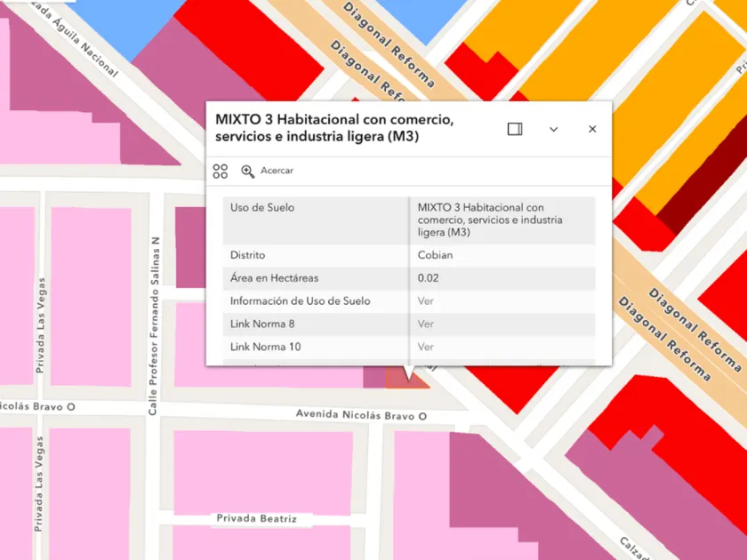Select the Cobian district value cell
747x560 pixels.
tap(436, 256)
